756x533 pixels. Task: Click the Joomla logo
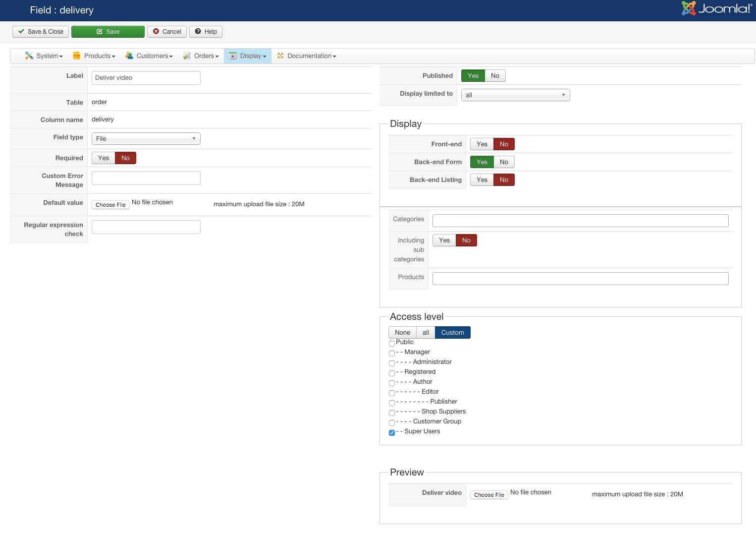click(x=717, y=8)
